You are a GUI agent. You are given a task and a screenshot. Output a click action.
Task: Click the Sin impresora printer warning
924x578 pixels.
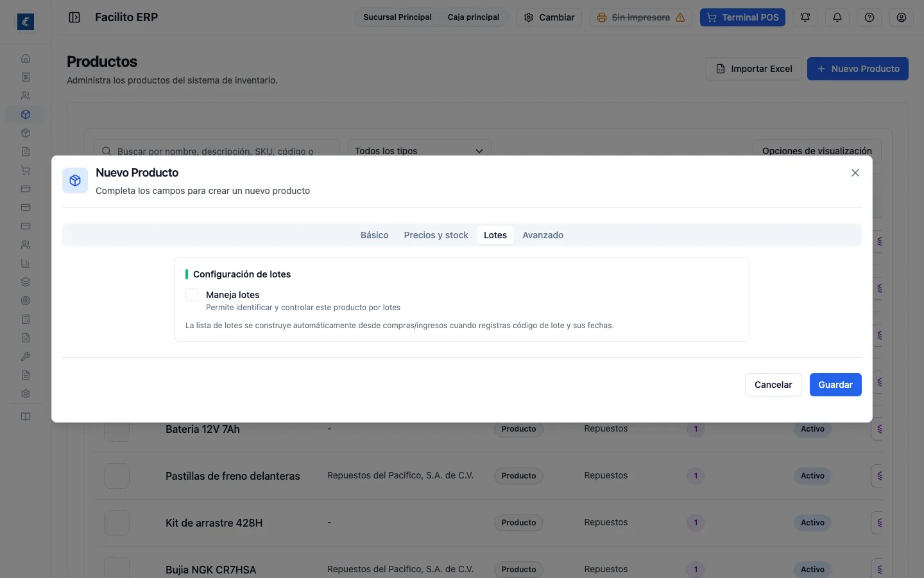click(641, 17)
